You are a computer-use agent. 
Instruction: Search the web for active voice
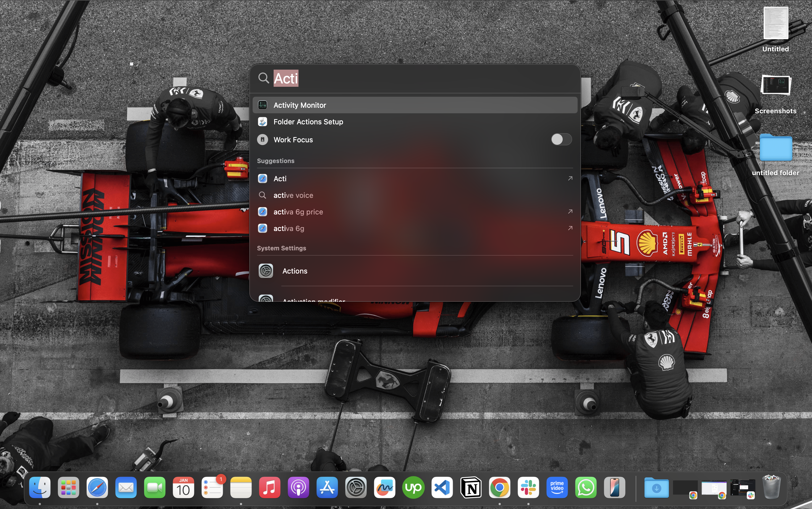293,195
